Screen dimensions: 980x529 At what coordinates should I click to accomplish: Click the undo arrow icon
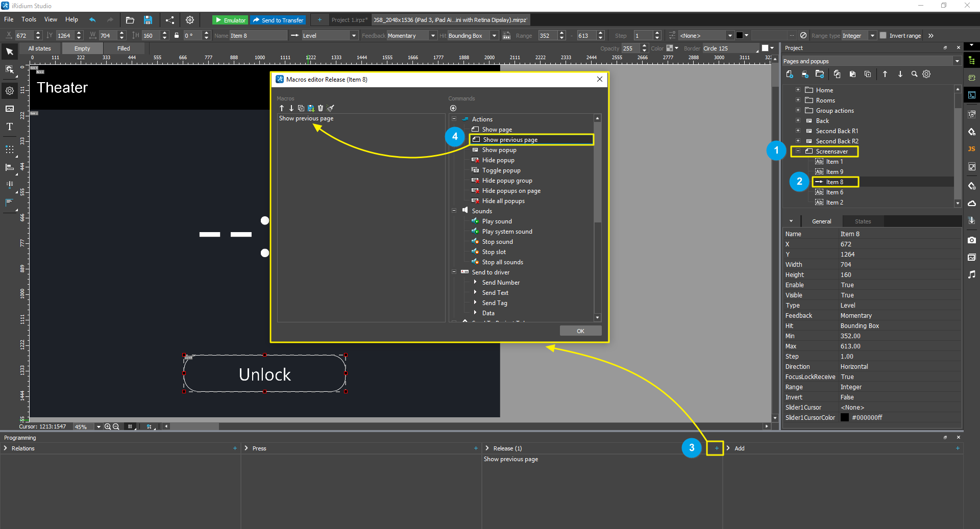click(92, 20)
